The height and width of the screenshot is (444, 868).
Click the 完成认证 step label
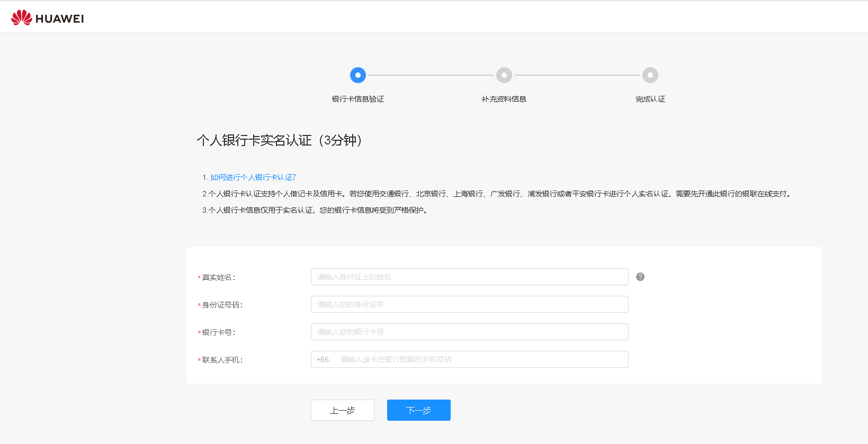point(650,99)
